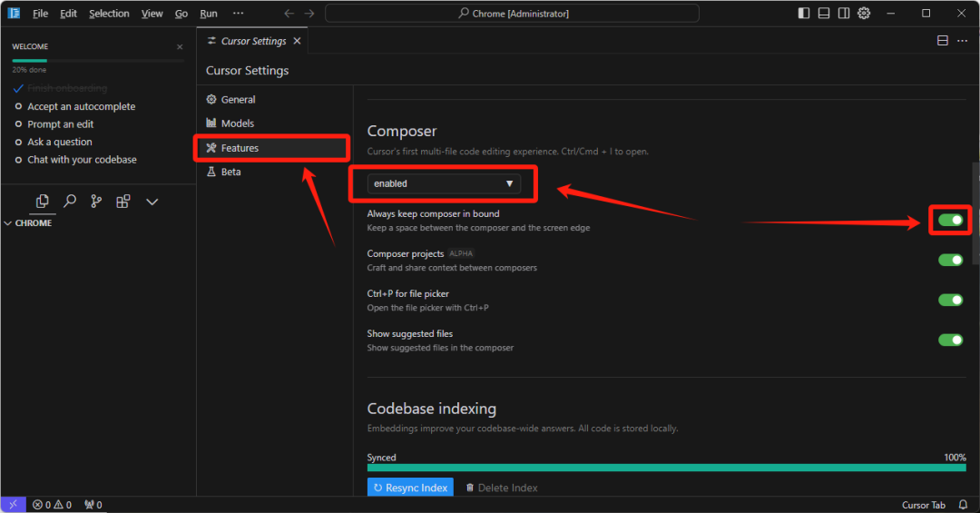980x513 pixels.
Task: Click the Codebase indexing heading
Action: click(432, 409)
